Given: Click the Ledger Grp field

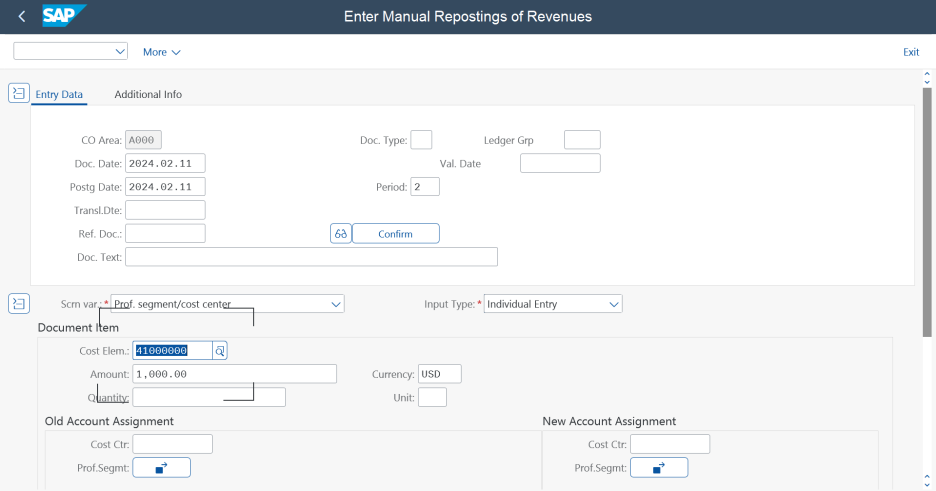Looking at the screenshot, I should tap(582, 140).
